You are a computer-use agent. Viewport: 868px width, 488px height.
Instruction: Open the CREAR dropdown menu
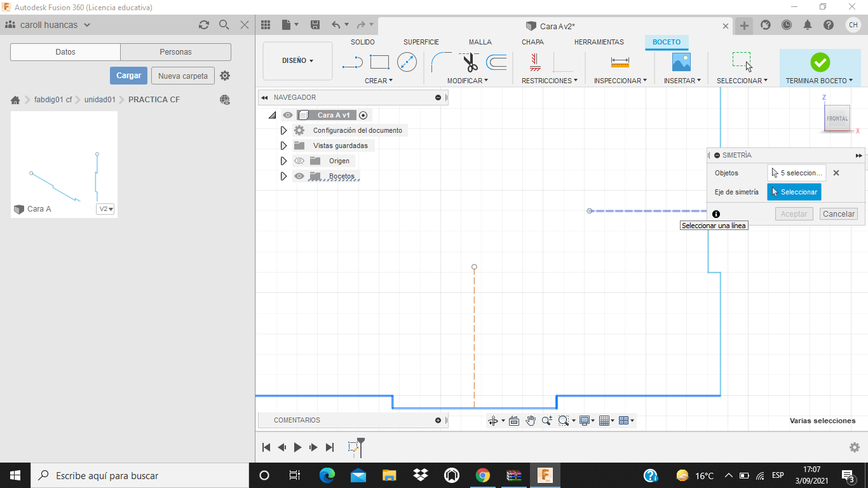click(379, 81)
